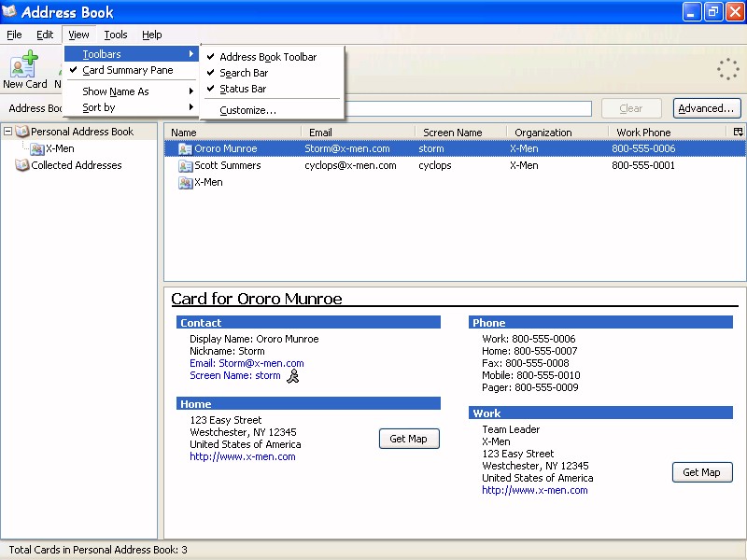This screenshot has width=747, height=560.
Task: Open the Edit menu
Action: [45, 35]
